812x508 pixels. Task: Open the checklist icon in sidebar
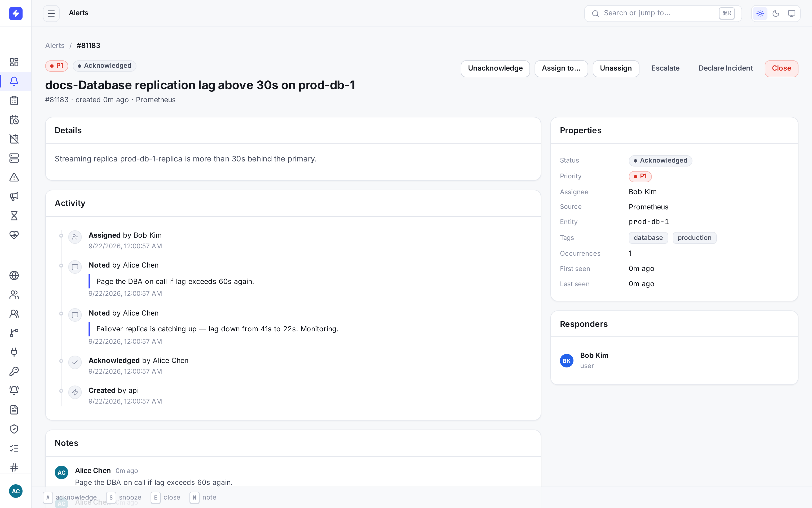tap(14, 448)
